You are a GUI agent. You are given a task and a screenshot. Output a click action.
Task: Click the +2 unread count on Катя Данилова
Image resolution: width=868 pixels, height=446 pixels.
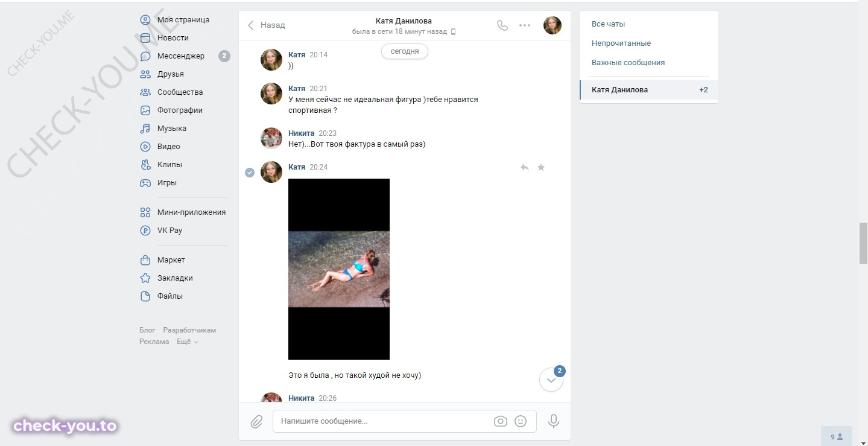(703, 90)
